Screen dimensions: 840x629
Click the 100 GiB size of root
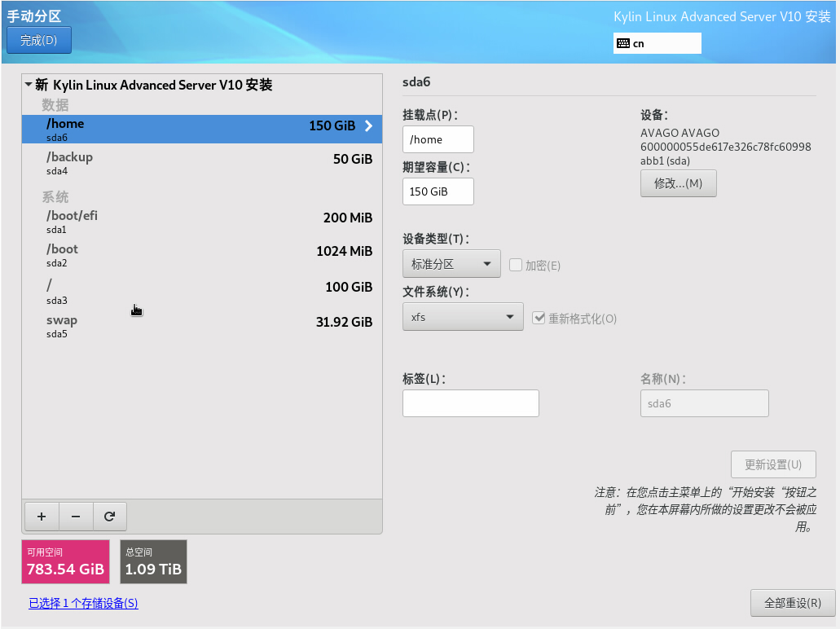[x=349, y=287]
